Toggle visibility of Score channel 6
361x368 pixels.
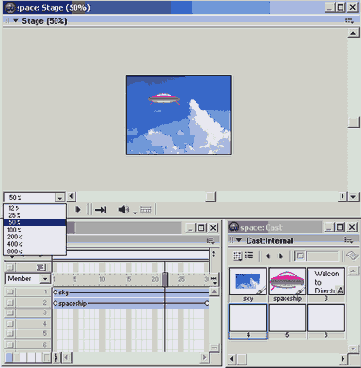click(x=10, y=344)
